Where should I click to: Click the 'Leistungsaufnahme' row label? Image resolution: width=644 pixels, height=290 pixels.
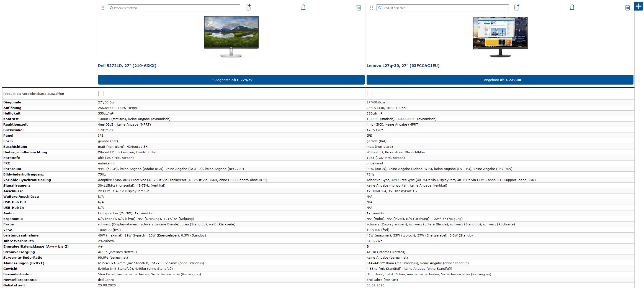click(21, 235)
